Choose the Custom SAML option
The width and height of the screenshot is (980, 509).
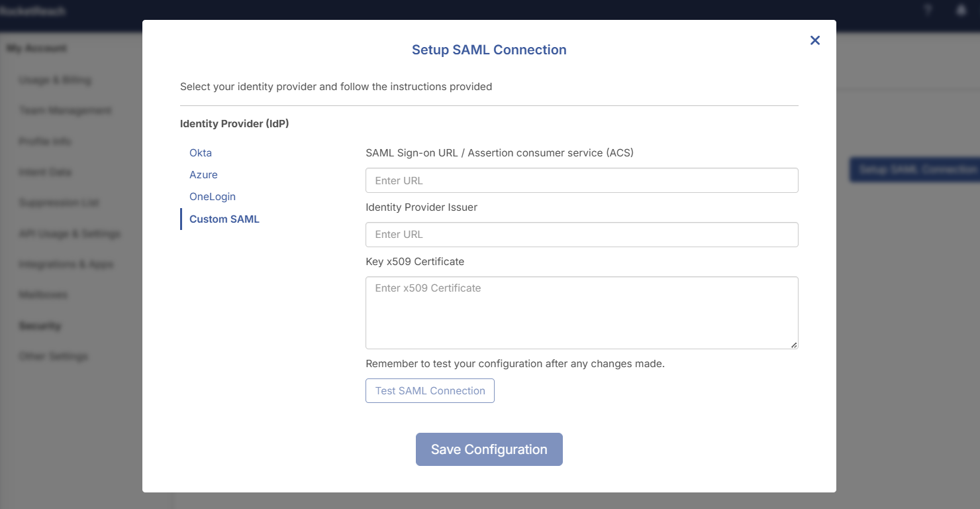[224, 219]
